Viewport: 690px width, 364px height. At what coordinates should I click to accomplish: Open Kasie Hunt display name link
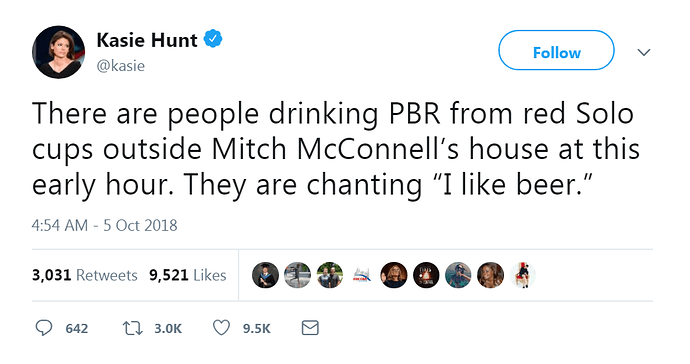[x=147, y=40]
